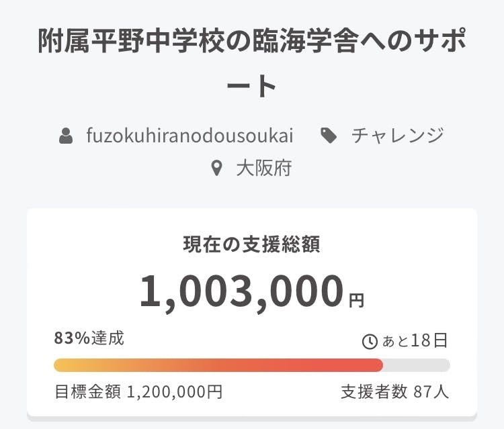Click the 目標金額 label
Screen dimensions: 504x429
point(88,391)
